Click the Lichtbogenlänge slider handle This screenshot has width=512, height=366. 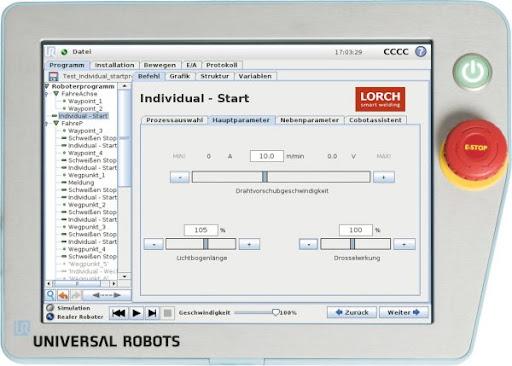click(206, 244)
